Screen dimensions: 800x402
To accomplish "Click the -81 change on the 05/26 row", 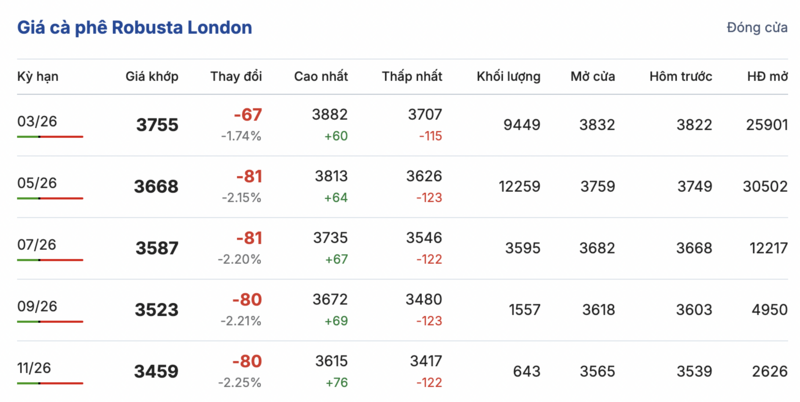I will [248, 177].
